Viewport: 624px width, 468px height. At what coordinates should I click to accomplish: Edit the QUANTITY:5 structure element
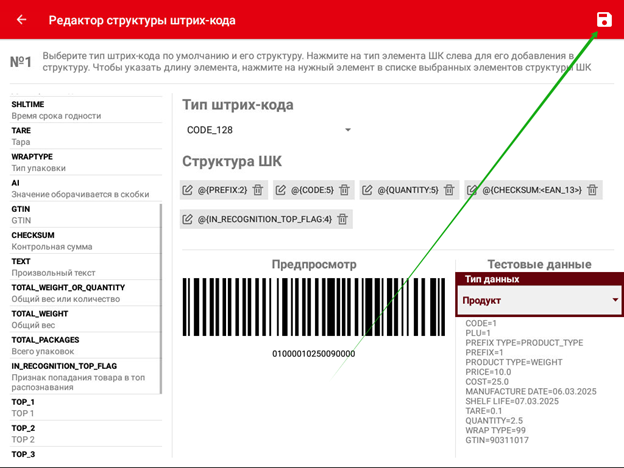[x=368, y=190]
